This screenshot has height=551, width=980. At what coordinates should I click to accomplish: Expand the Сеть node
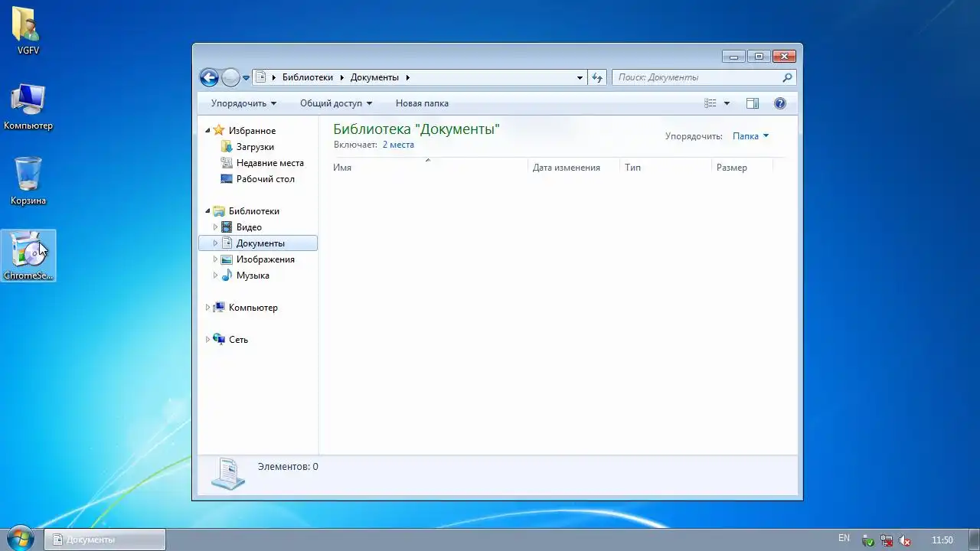[x=207, y=340]
